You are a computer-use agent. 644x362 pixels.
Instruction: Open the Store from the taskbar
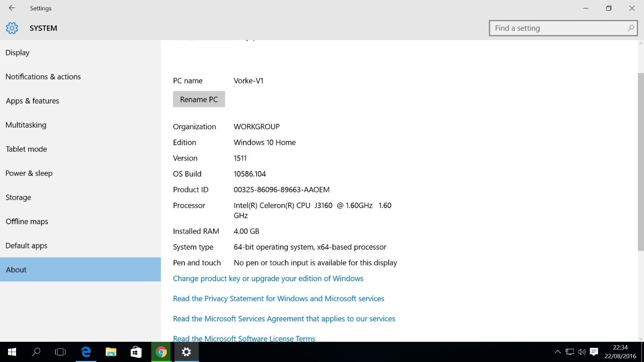click(136, 352)
